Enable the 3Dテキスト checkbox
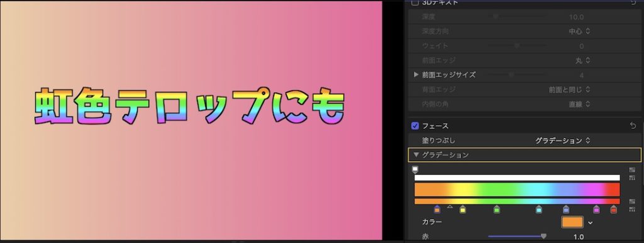The width and height of the screenshot is (644, 243). pyautogui.click(x=415, y=3)
